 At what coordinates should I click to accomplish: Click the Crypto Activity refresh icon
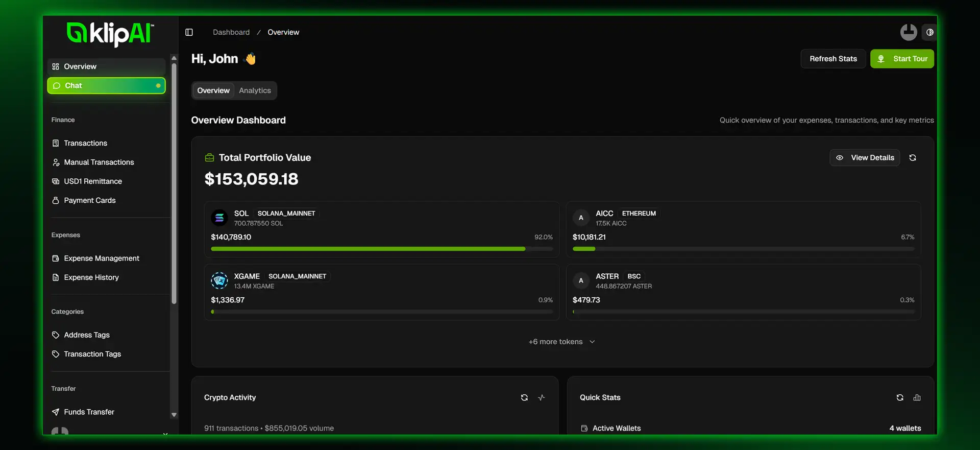(524, 397)
